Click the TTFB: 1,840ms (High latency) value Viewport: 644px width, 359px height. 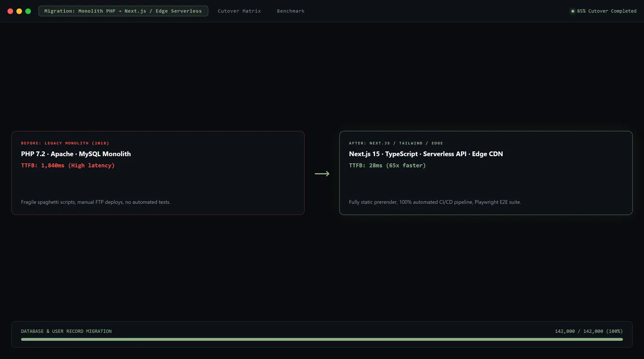click(x=68, y=165)
